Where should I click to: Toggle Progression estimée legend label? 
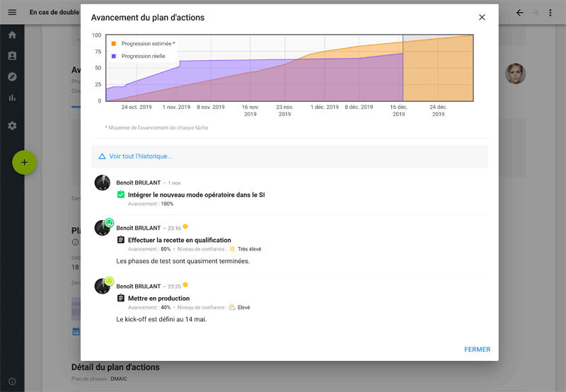[x=148, y=44]
